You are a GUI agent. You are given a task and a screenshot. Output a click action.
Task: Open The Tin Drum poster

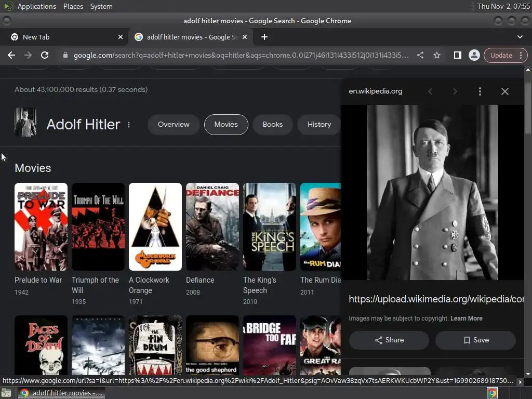155,345
